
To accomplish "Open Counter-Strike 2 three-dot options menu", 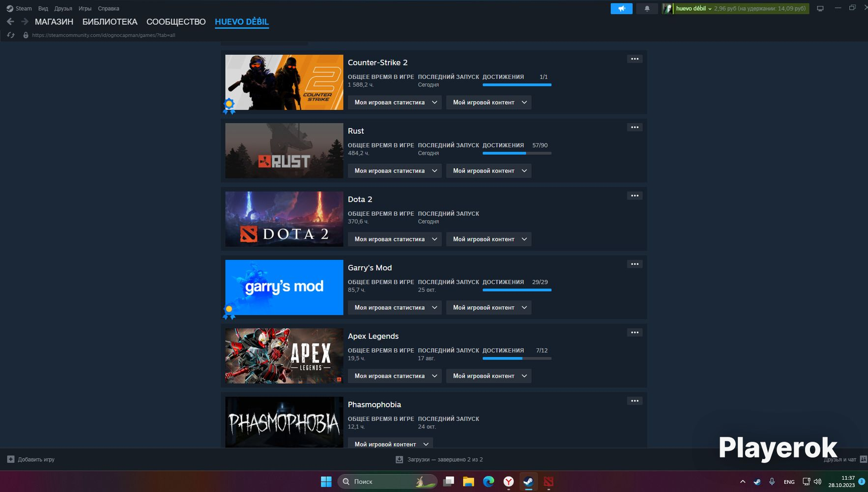I will 635,59.
